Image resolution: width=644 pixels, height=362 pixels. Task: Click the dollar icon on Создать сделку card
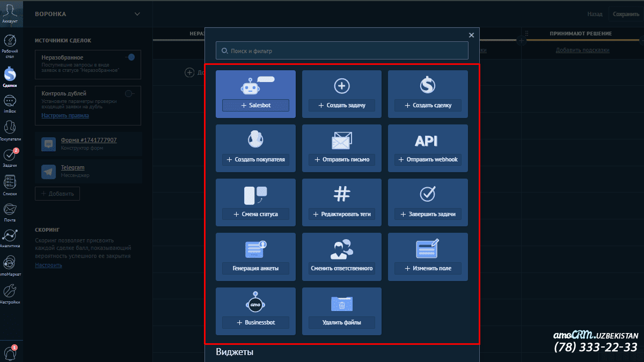pos(428,85)
